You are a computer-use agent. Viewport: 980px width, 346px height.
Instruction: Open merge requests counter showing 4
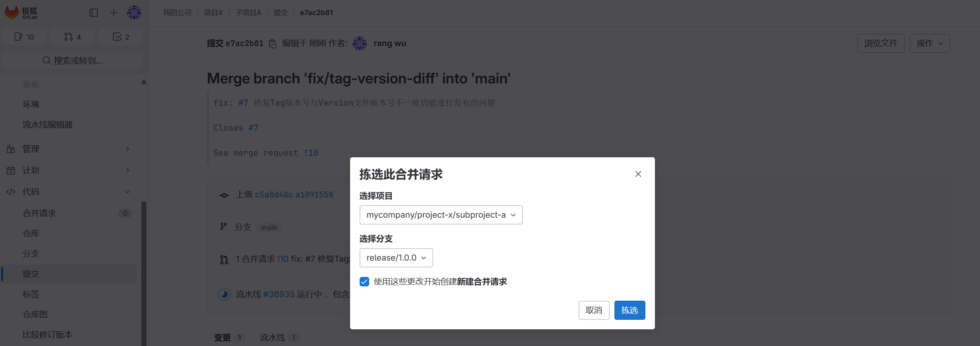[72, 37]
